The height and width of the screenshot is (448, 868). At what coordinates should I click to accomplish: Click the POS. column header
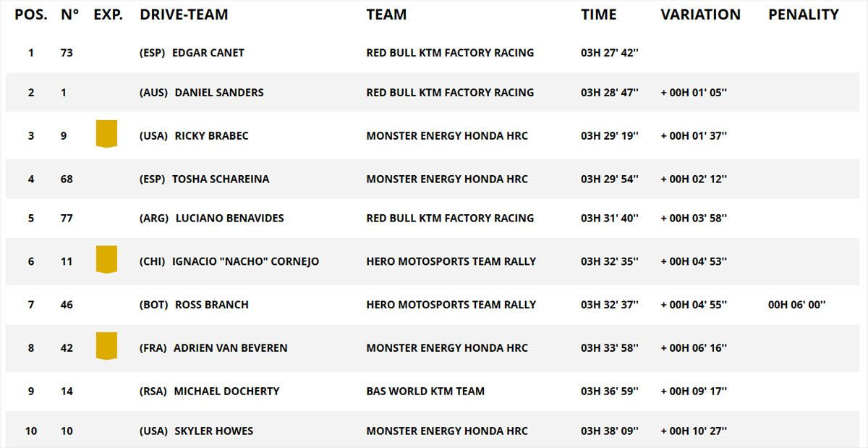[31, 14]
